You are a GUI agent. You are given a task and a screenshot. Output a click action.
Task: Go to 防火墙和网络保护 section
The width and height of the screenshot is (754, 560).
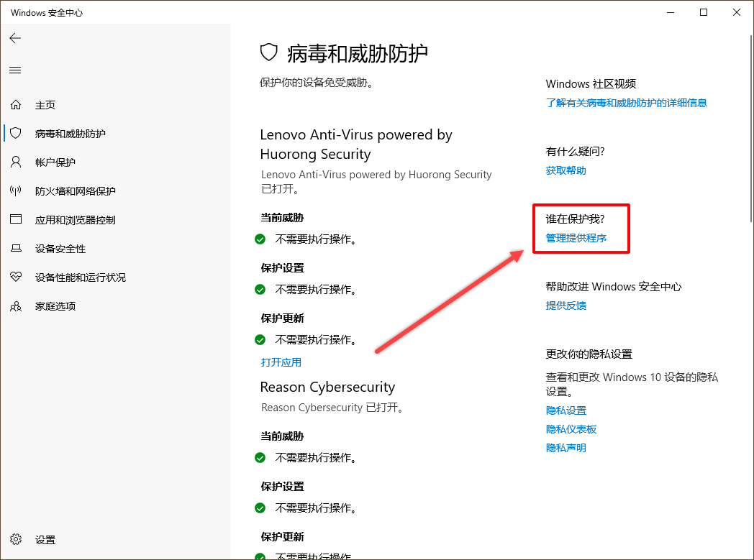(76, 191)
